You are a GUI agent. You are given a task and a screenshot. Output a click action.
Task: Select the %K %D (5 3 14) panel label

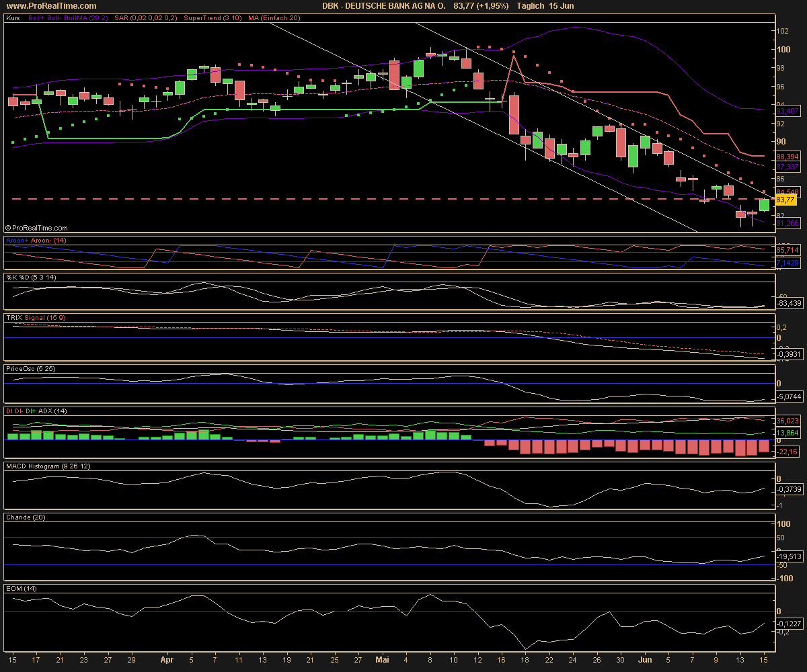32,278
